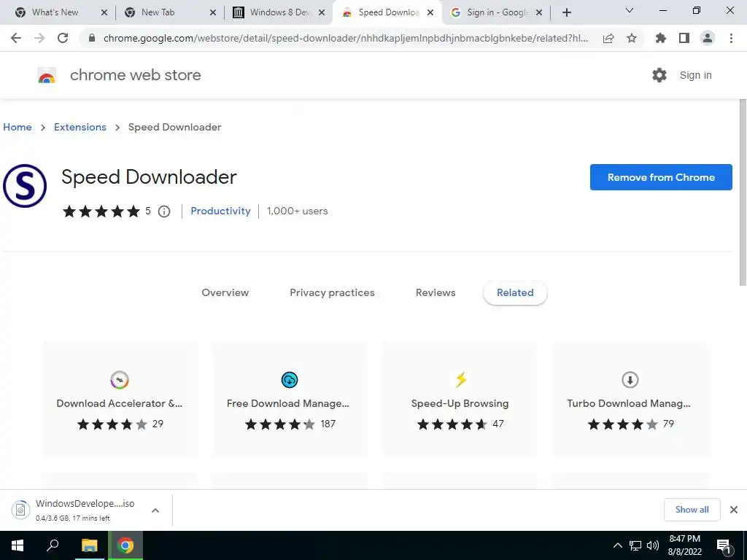
Task: Click the chrome web store title text
Action: 135,75
